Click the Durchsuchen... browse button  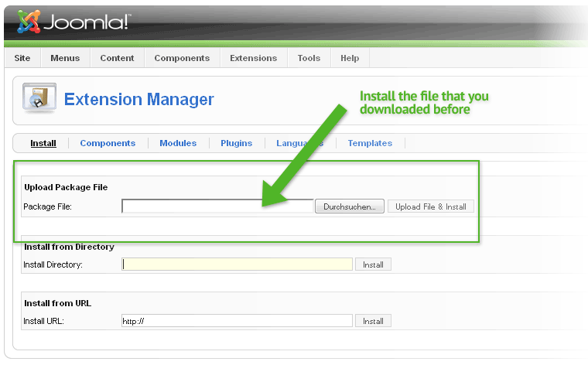[350, 206]
